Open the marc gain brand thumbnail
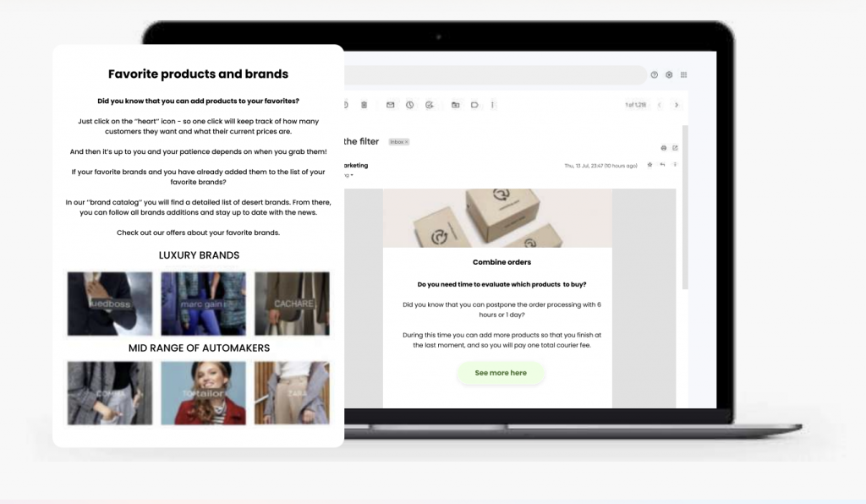This screenshot has width=866, height=504. click(x=203, y=304)
